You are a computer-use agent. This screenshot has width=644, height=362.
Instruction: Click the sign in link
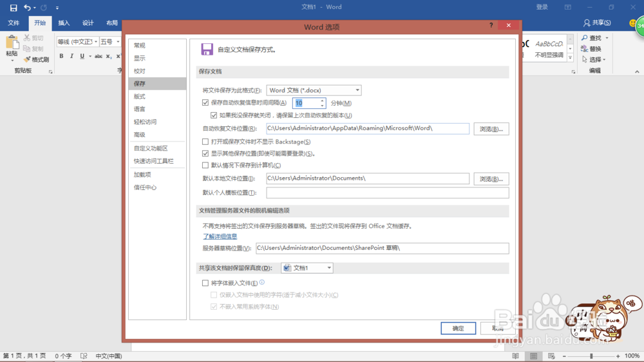(542, 7)
